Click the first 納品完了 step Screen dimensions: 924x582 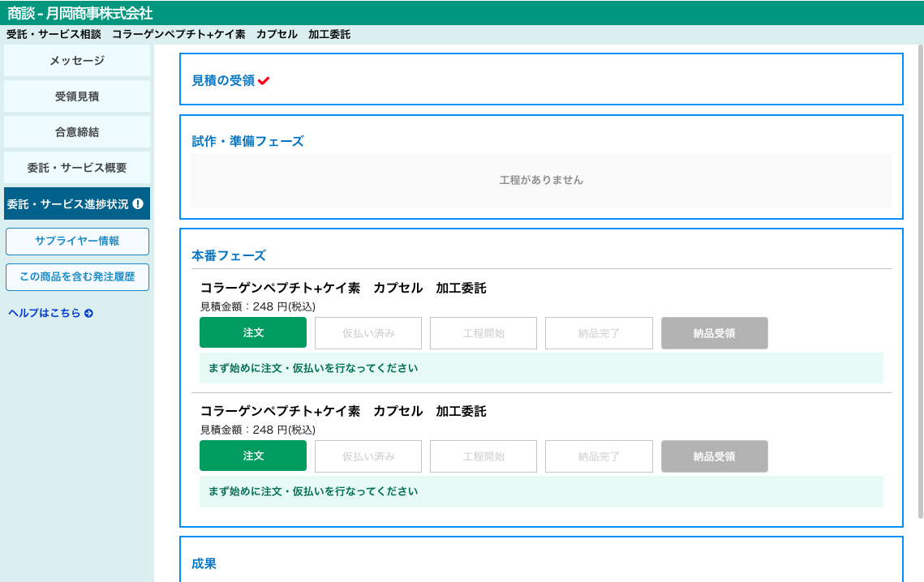tap(599, 333)
